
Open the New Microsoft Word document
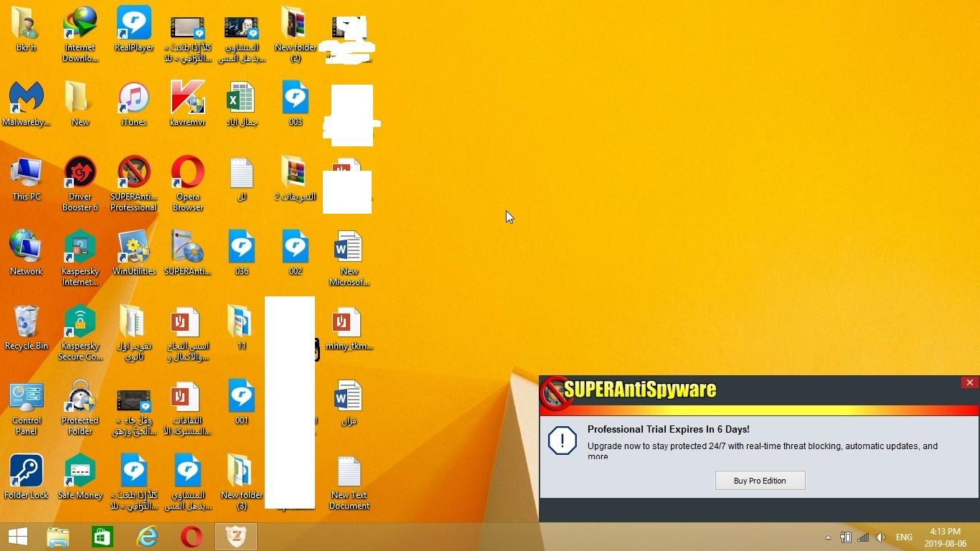349,258
